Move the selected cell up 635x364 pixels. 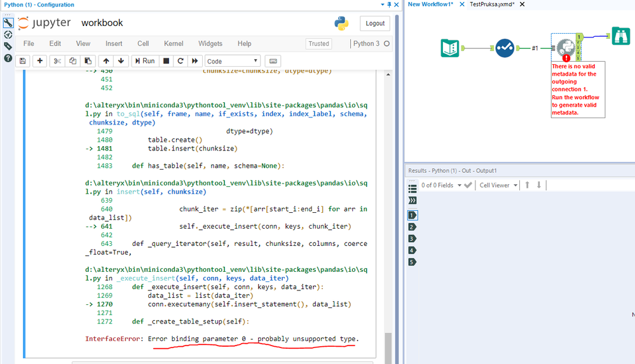106,61
